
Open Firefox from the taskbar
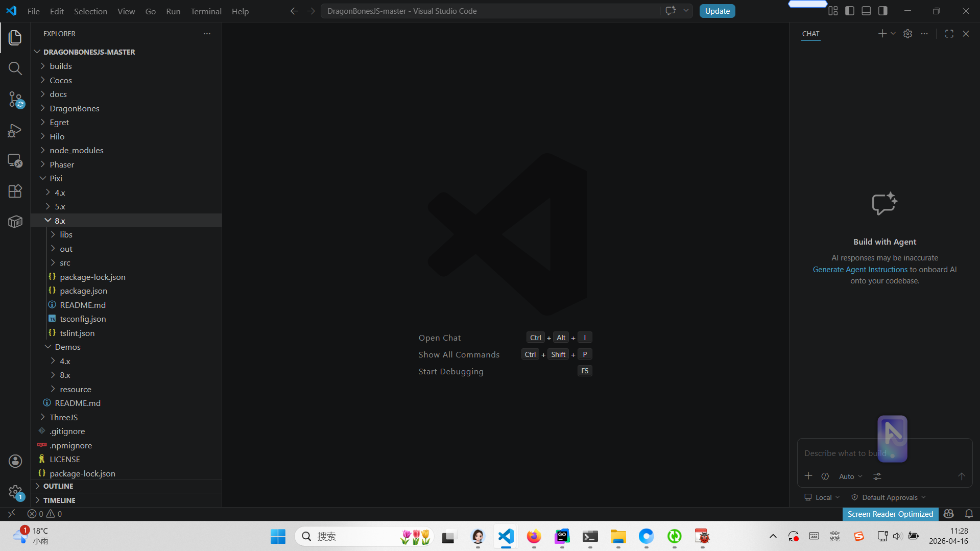tap(534, 536)
